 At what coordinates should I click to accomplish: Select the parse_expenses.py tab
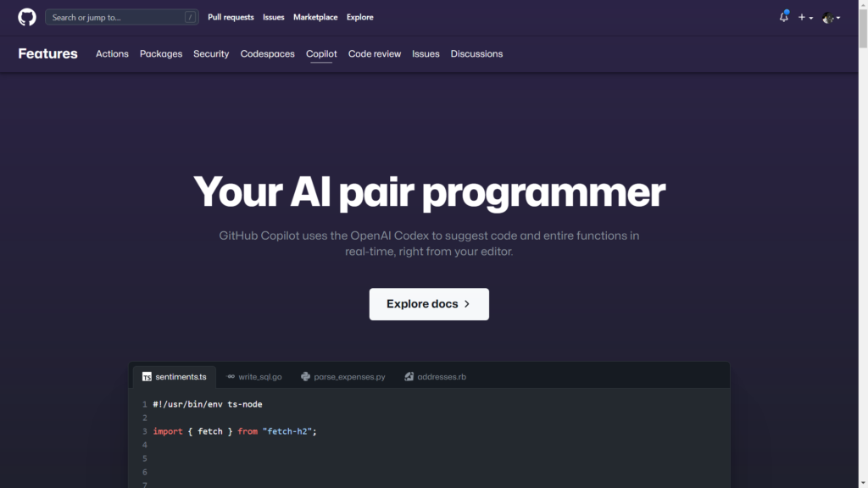tap(349, 377)
